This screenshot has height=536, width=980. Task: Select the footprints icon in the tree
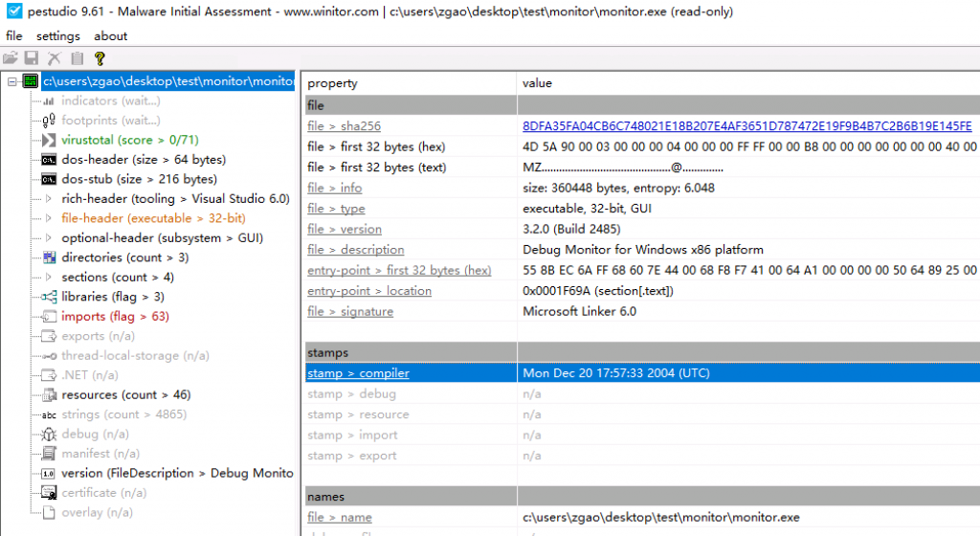pyautogui.click(x=50, y=121)
